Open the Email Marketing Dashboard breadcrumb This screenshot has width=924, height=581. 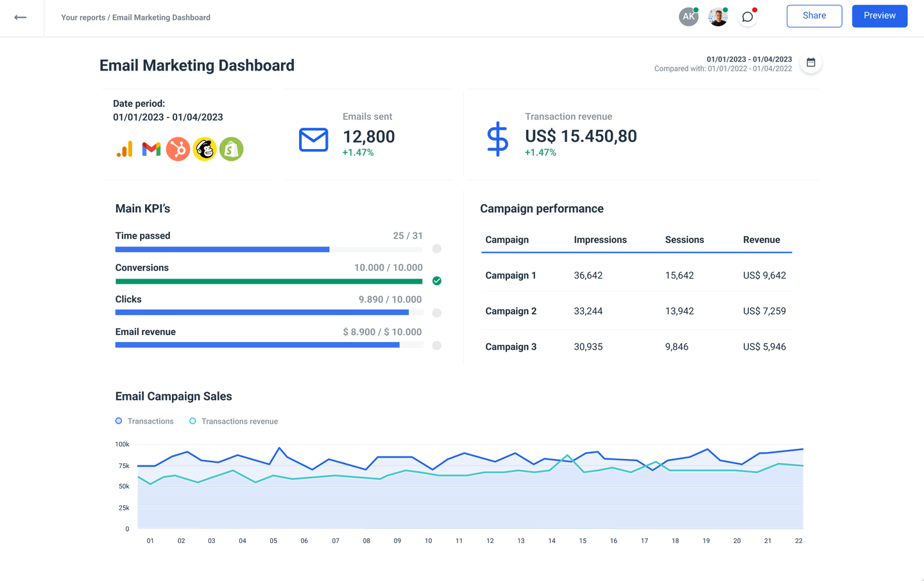[161, 17]
